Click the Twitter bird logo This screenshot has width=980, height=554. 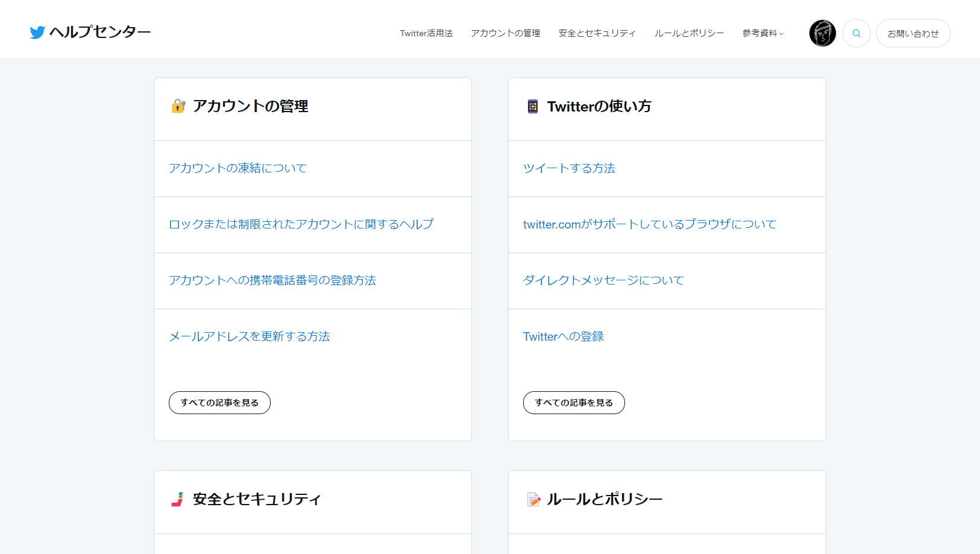(37, 33)
